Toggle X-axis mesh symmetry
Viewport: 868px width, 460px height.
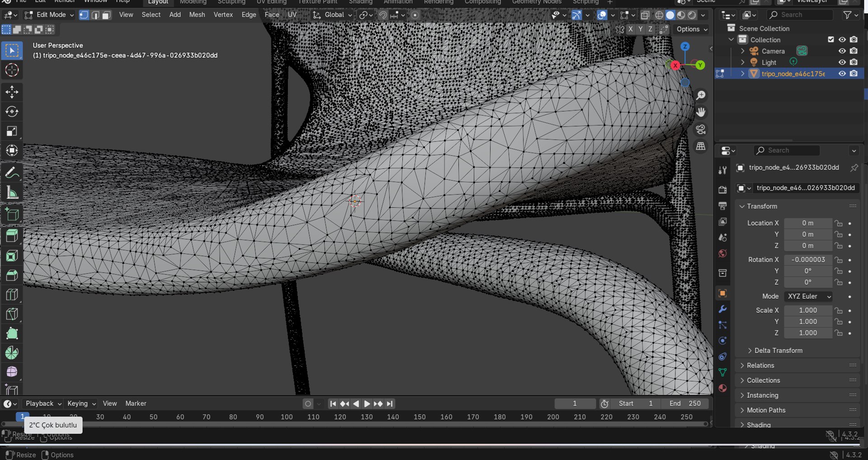pyautogui.click(x=631, y=29)
